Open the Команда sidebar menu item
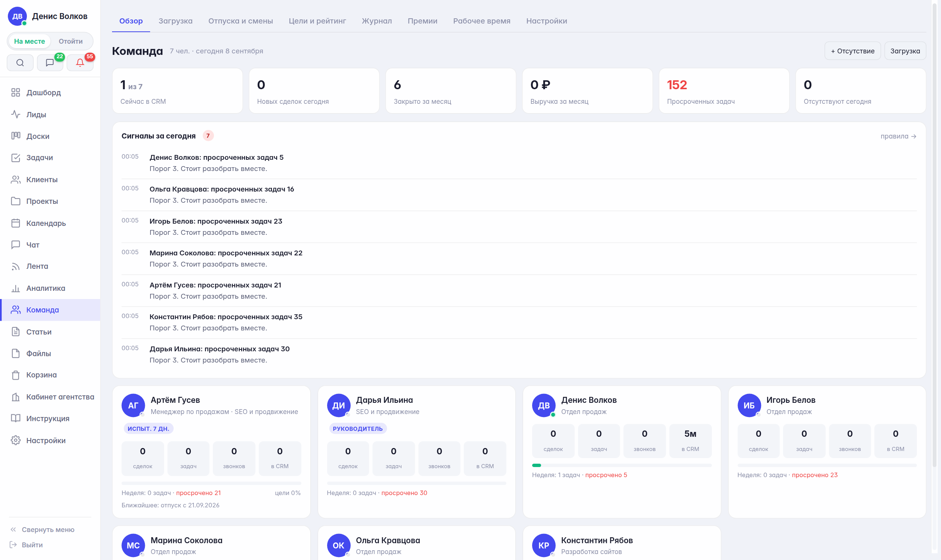The height and width of the screenshot is (560, 941). 50,310
